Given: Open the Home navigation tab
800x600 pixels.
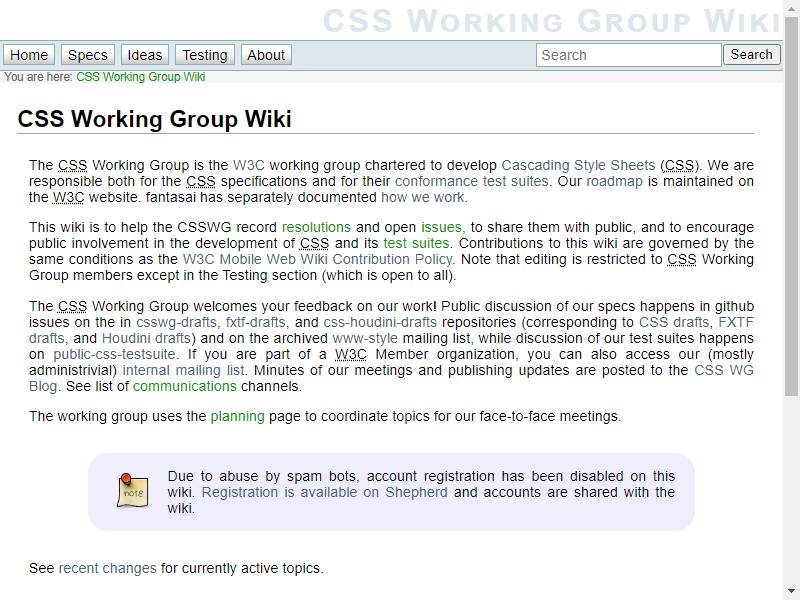Looking at the screenshot, I should (29, 55).
